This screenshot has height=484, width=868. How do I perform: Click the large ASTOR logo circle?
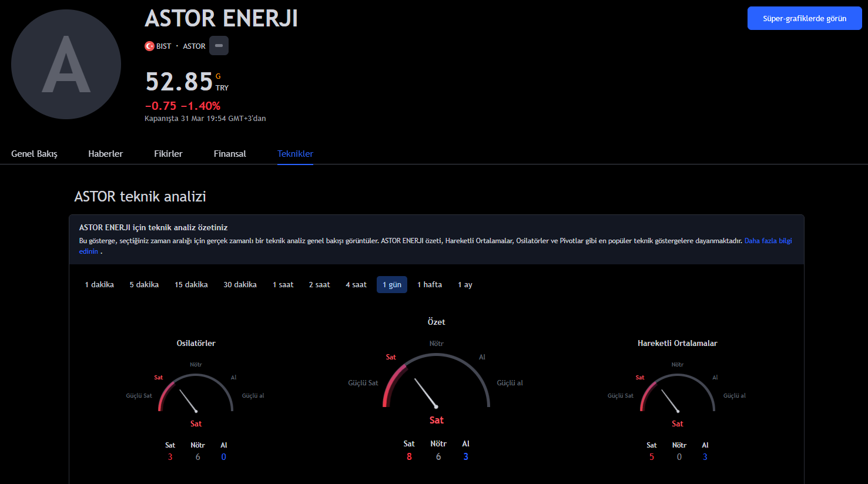pos(66,65)
